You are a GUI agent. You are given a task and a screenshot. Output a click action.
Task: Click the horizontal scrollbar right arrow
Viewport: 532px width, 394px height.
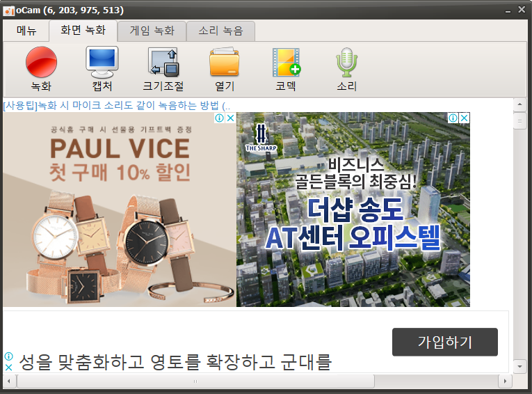point(505,381)
